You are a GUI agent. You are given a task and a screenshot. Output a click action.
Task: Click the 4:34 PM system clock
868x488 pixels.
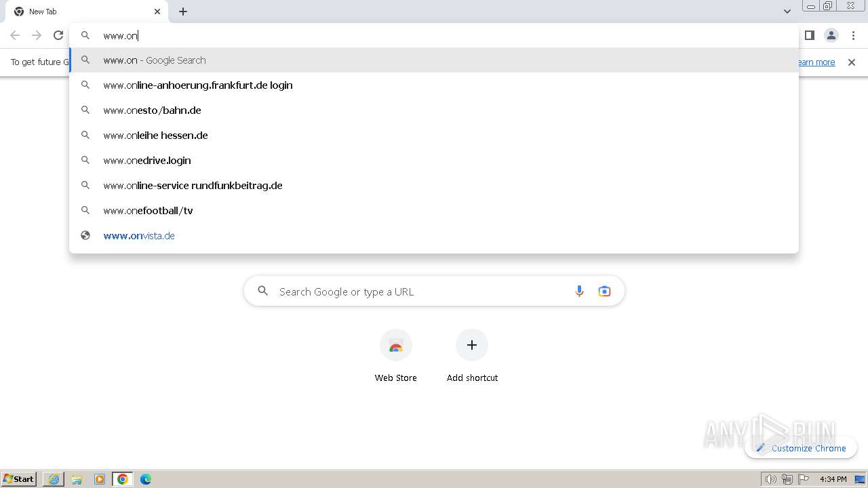[833, 479]
